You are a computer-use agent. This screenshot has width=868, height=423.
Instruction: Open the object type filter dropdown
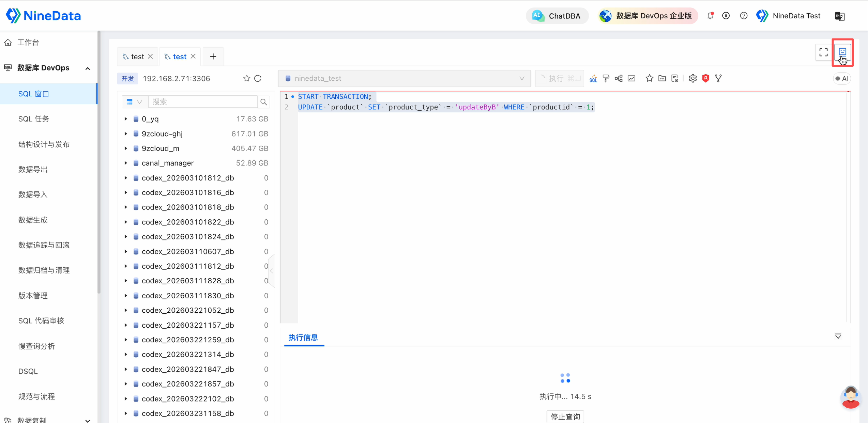coord(135,102)
